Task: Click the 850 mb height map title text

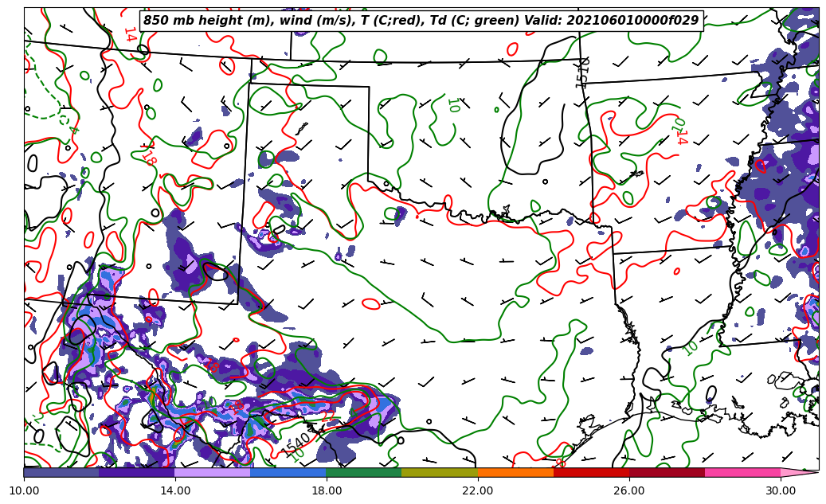Action: (421, 21)
